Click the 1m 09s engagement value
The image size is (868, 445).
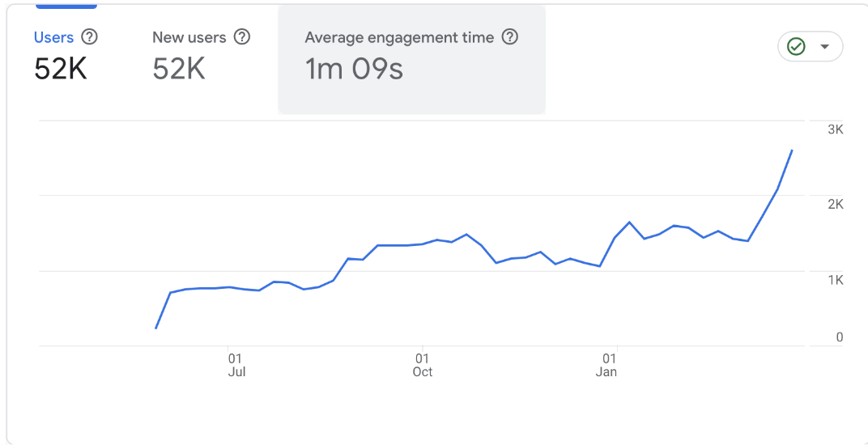(355, 70)
